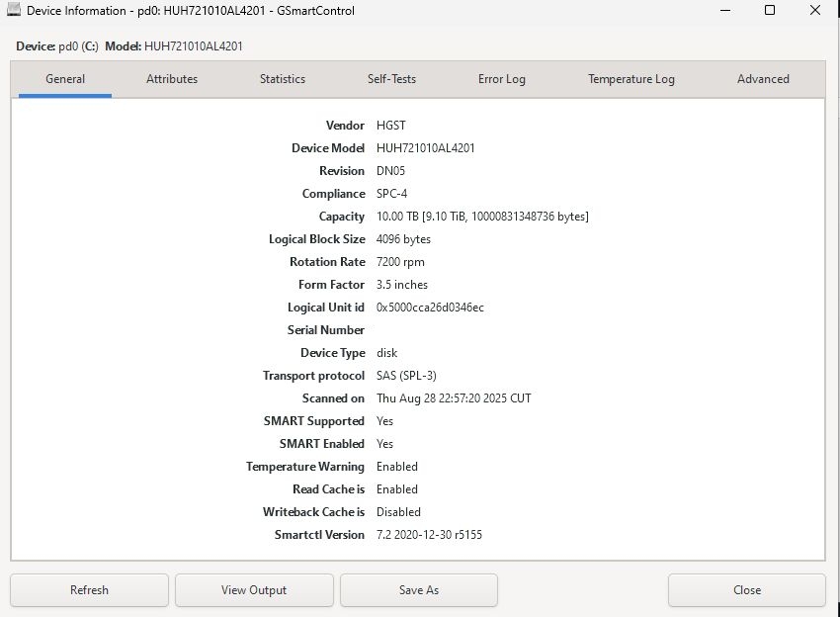Screen dimensions: 840x617
Task: Click the SMART Enabled value Yes
Action: pyautogui.click(x=384, y=444)
